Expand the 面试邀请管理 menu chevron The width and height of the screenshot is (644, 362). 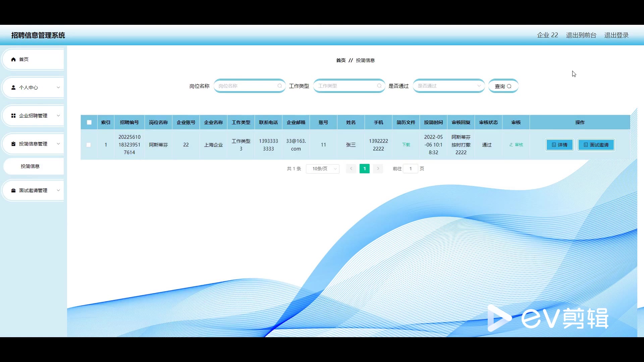tap(58, 190)
